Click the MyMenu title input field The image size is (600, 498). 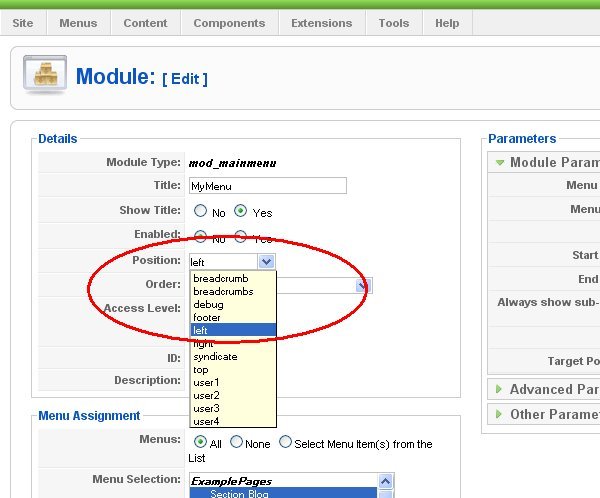pyautogui.click(x=268, y=186)
